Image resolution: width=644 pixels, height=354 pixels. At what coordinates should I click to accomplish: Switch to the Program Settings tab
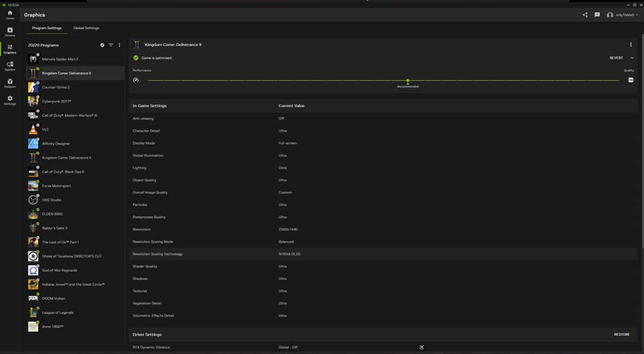click(x=47, y=28)
